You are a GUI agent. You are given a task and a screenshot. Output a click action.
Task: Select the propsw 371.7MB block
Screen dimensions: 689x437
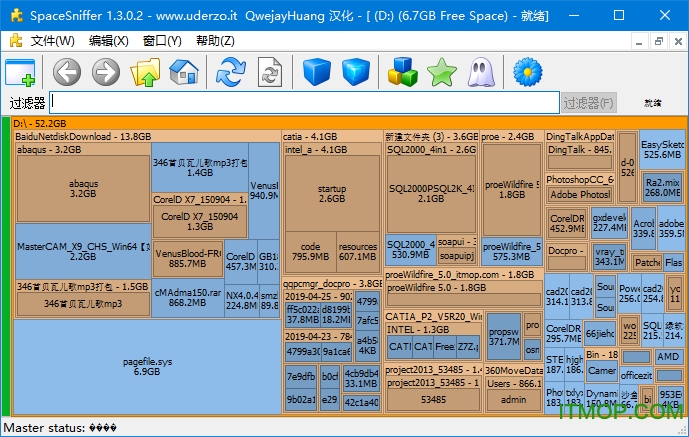click(504, 336)
